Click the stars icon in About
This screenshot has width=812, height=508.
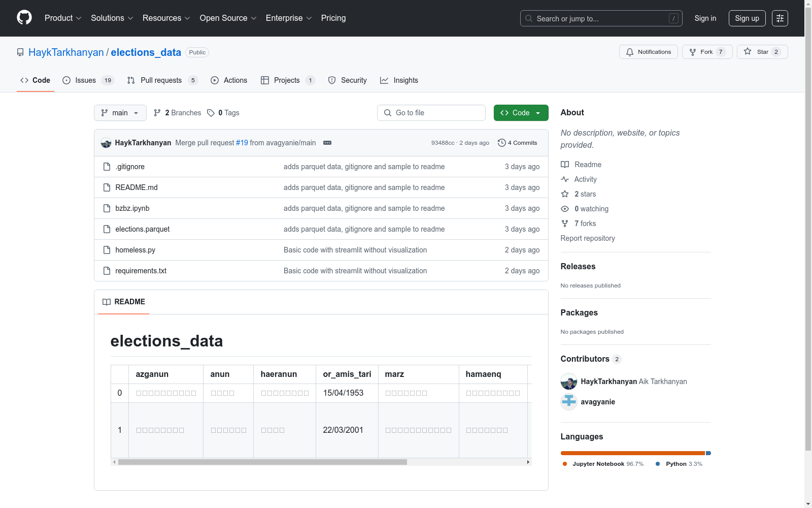pos(565,194)
